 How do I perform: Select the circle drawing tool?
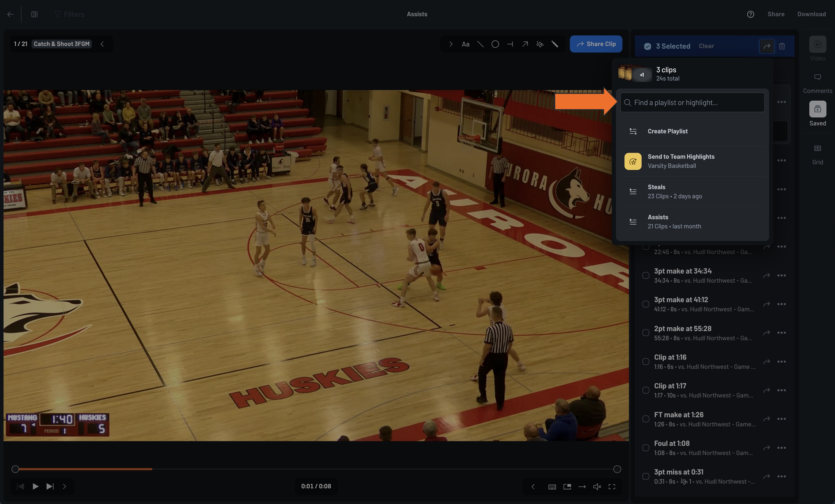(x=495, y=44)
